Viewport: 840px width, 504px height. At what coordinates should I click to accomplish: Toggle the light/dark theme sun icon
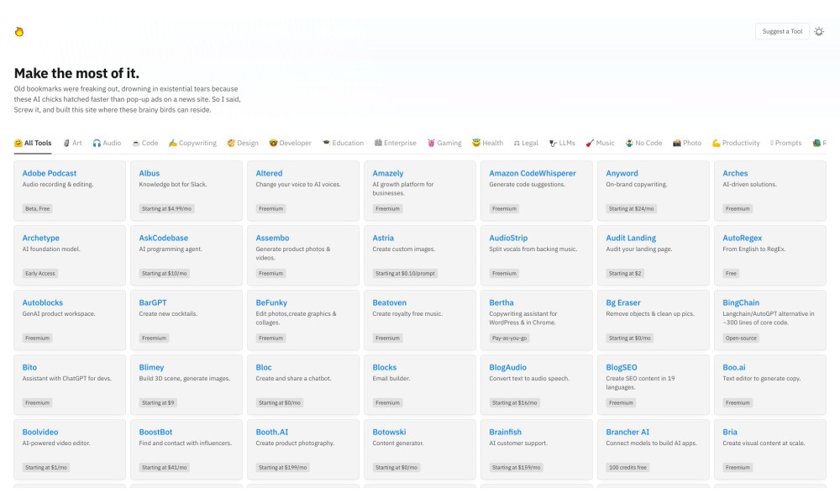(818, 32)
